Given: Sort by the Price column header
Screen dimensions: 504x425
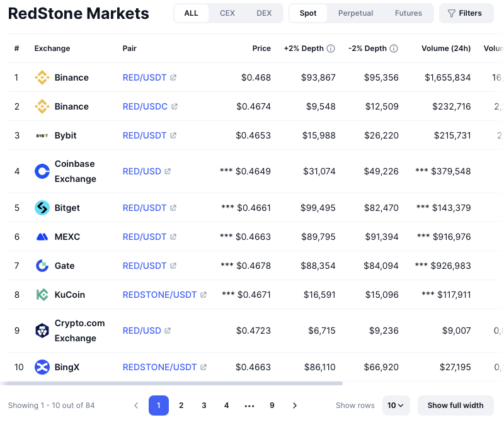Looking at the screenshot, I should (x=261, y=48).
